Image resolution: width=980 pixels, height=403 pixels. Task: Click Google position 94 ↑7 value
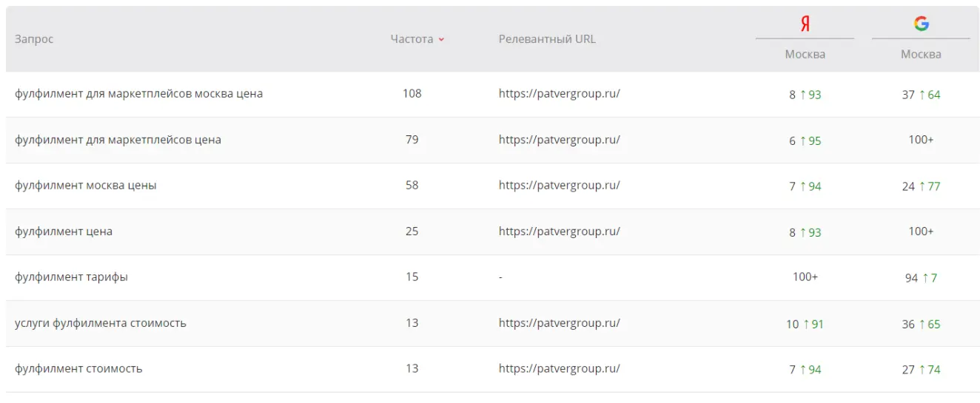pyautogui.click(x=921, y=278)
